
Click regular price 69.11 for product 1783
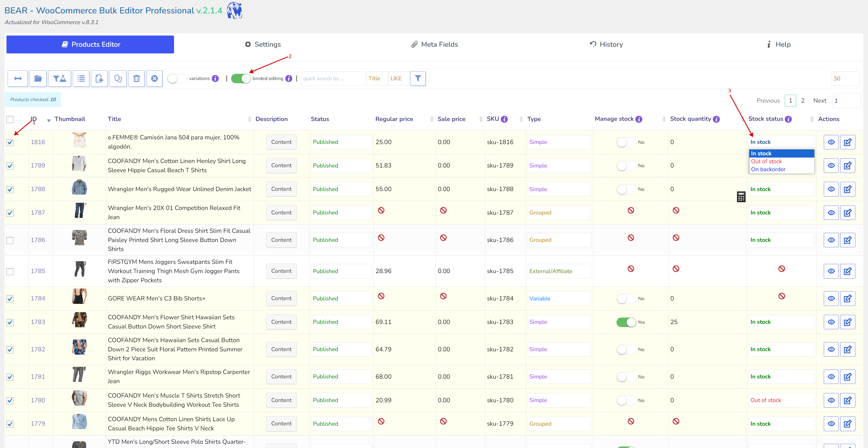[383, 322]
